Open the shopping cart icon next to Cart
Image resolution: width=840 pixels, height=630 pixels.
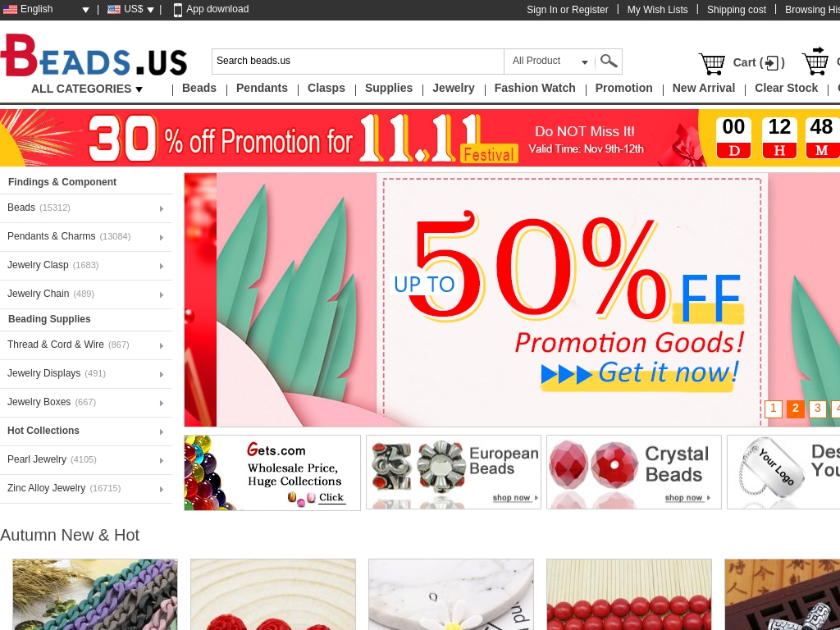(x=711, y=63)
